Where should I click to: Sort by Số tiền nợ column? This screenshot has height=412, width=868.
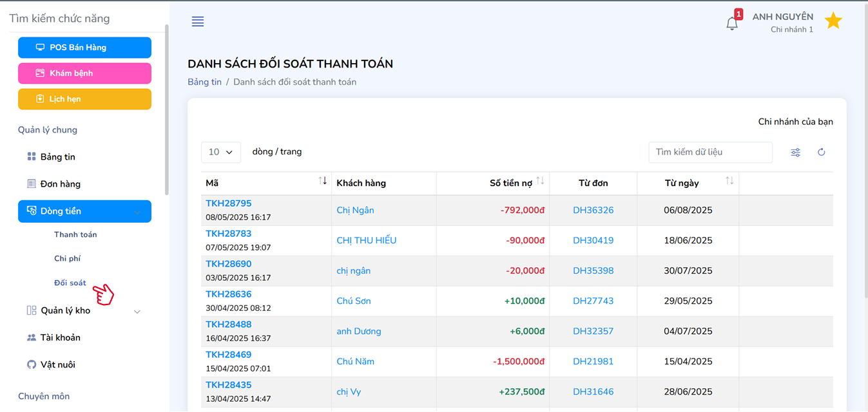pyautogui.click(x=540, y=182)
